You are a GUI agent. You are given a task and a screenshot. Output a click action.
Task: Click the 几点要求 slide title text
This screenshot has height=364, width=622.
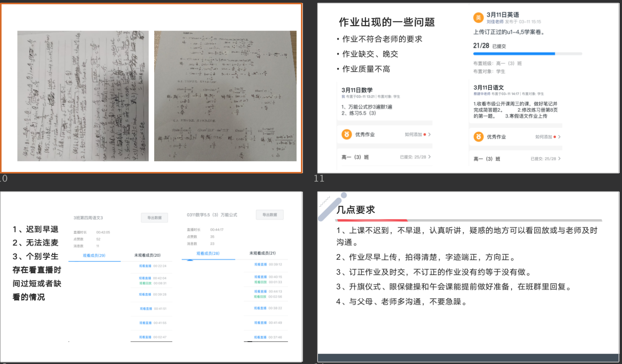click(355, 210)
